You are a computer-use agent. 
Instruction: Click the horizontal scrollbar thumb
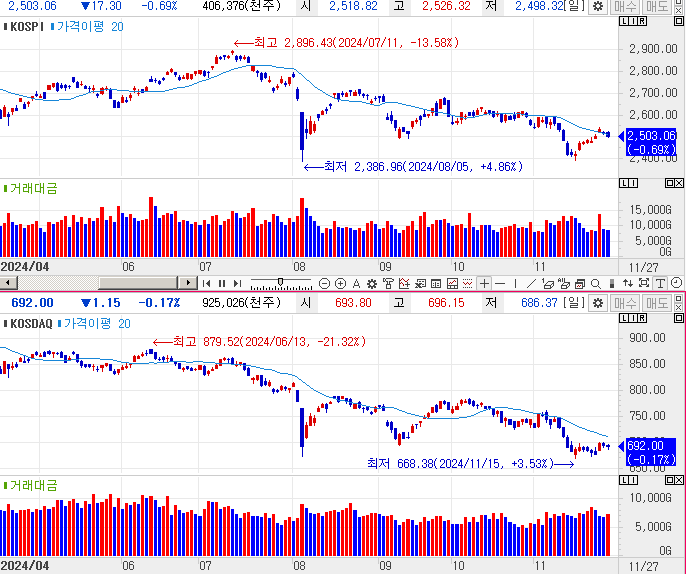[x=138, y=283]
